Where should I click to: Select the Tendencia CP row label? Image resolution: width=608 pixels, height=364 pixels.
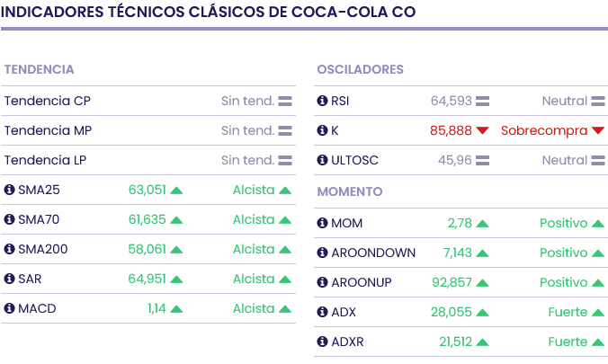[47, 101]
